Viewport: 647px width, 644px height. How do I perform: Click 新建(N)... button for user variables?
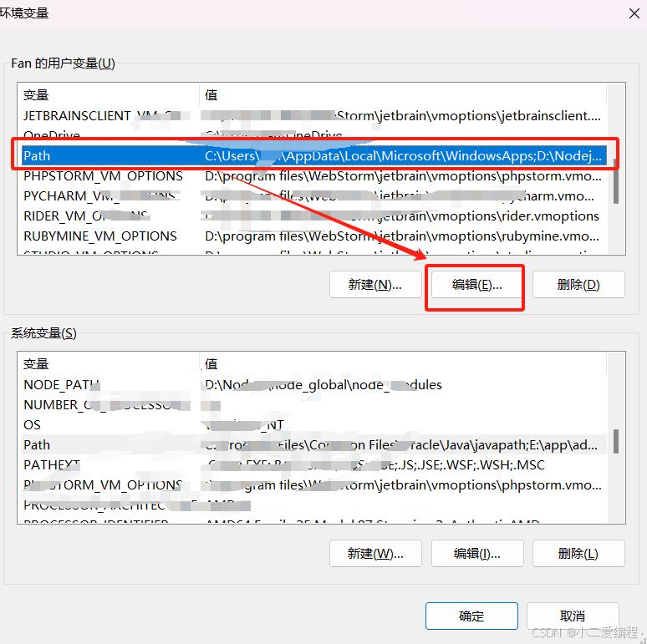coord(375,284)
